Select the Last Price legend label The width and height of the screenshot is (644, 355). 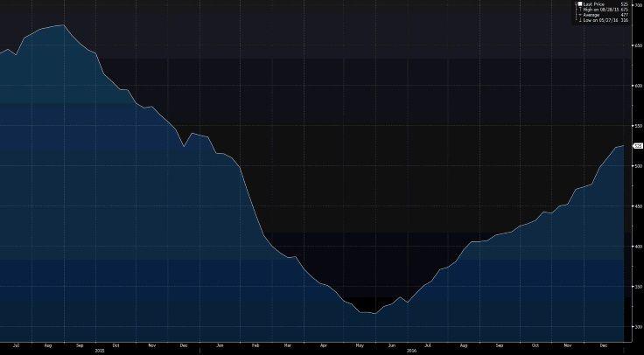[x=594, y=4]
